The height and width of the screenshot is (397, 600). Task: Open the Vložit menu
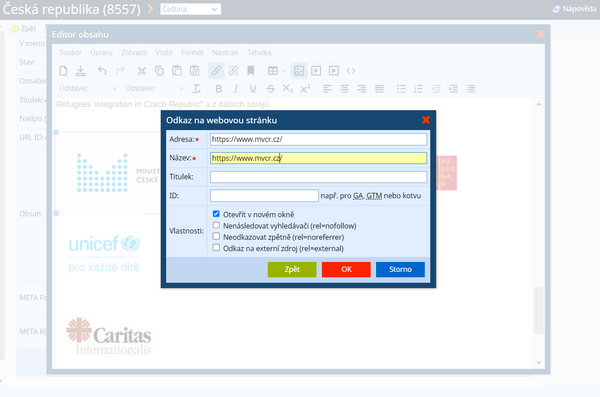164,52
